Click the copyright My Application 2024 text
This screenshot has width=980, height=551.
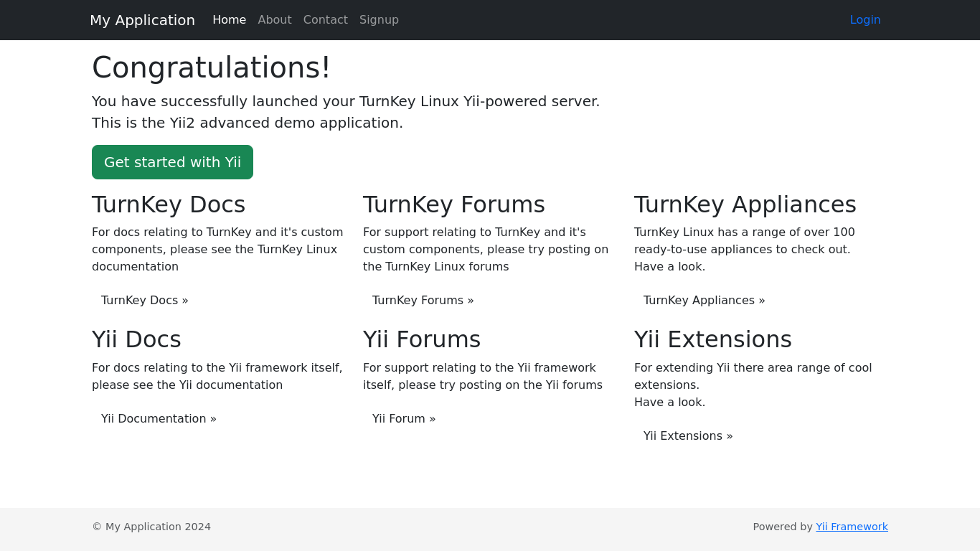151,527
